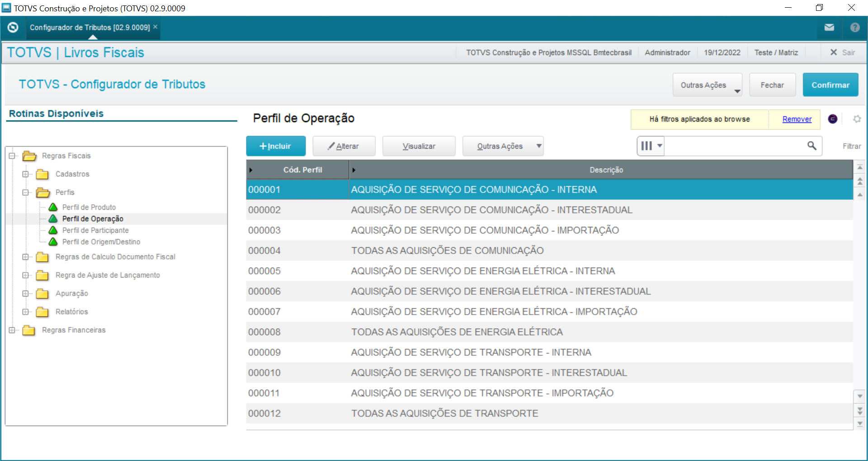
Task: Close the Configurador de Tributos tab
Action: pos(155,27)
